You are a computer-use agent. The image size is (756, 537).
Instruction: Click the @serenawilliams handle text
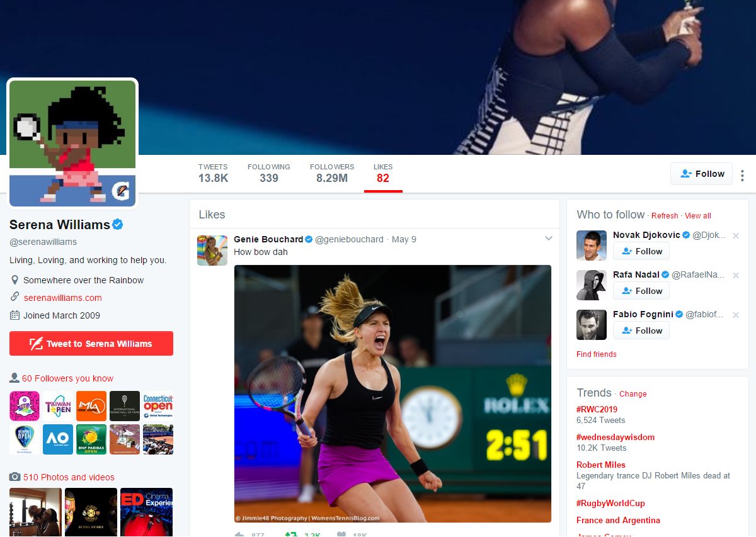43,242
